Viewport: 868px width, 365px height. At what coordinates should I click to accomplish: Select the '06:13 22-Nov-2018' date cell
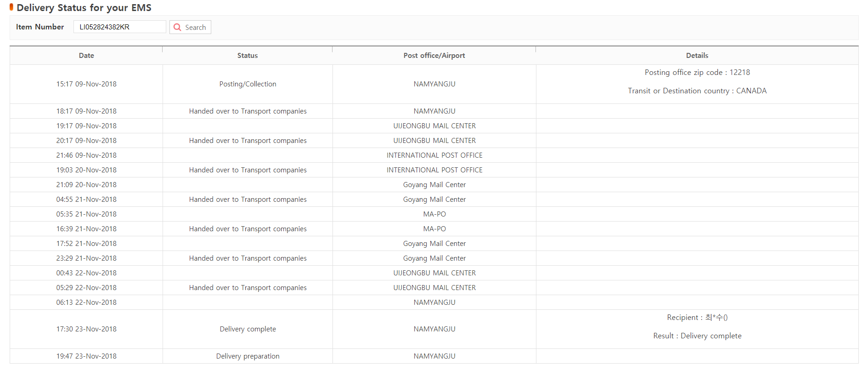click(x=86, y=302)
